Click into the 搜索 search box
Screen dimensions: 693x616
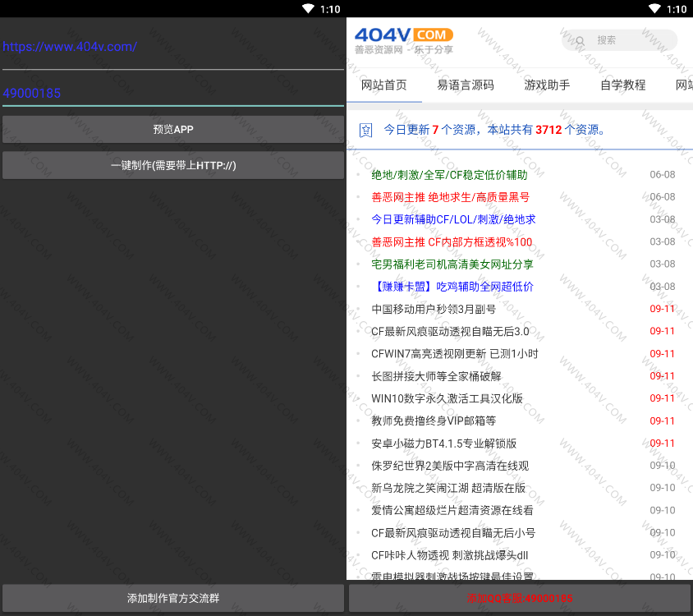628,40
